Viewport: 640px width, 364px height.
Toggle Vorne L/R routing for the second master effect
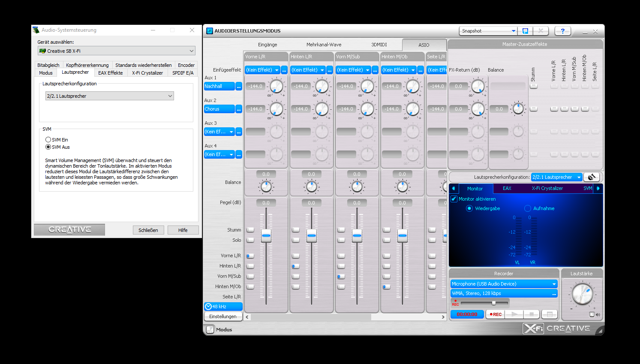pyautogui.click(x=554, y=108)
